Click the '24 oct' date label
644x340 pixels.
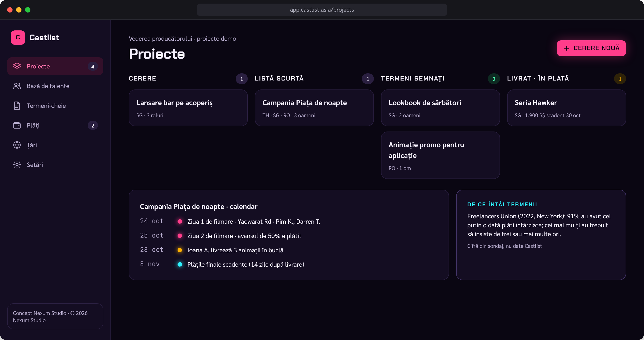click(152, 221)
